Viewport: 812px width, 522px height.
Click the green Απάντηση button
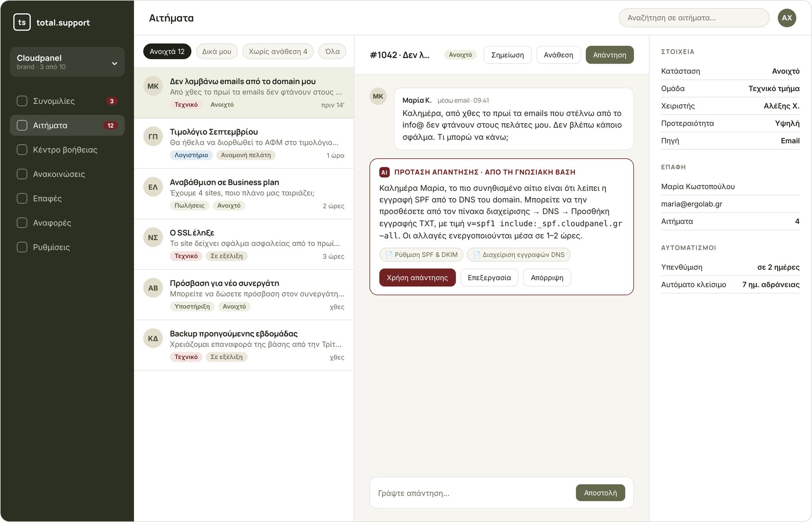coord(609,55)
